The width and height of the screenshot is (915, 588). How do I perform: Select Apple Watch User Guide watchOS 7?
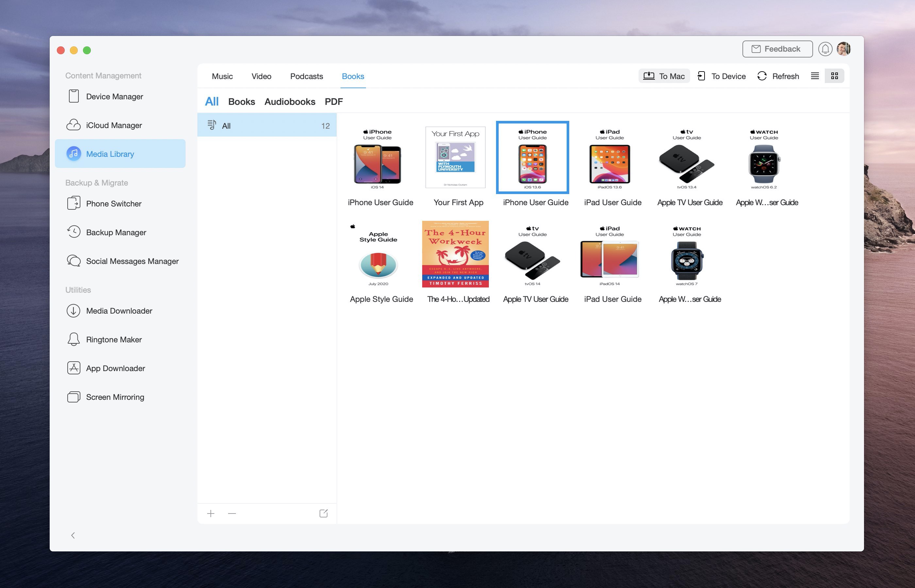pyautogui.click(x=687, y=254)
